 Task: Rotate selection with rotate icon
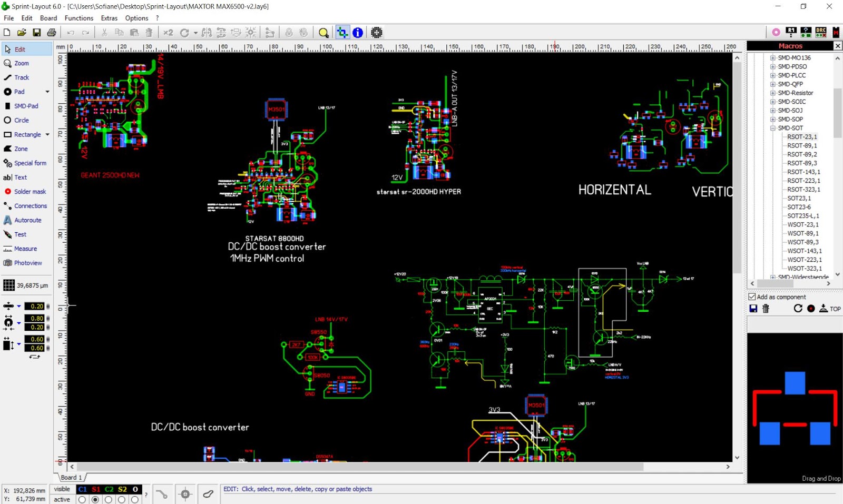tap(184, 33)
